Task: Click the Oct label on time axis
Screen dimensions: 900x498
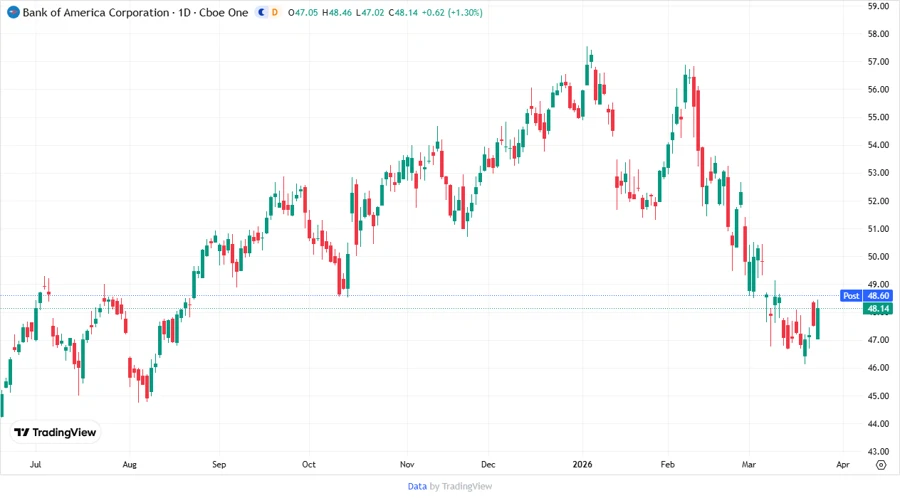Action: 309,464
